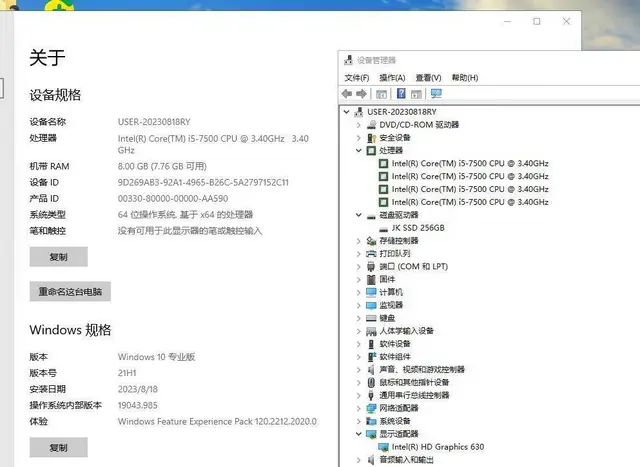
Task: Expand the 打印队列 node
Action: (358, 254)
